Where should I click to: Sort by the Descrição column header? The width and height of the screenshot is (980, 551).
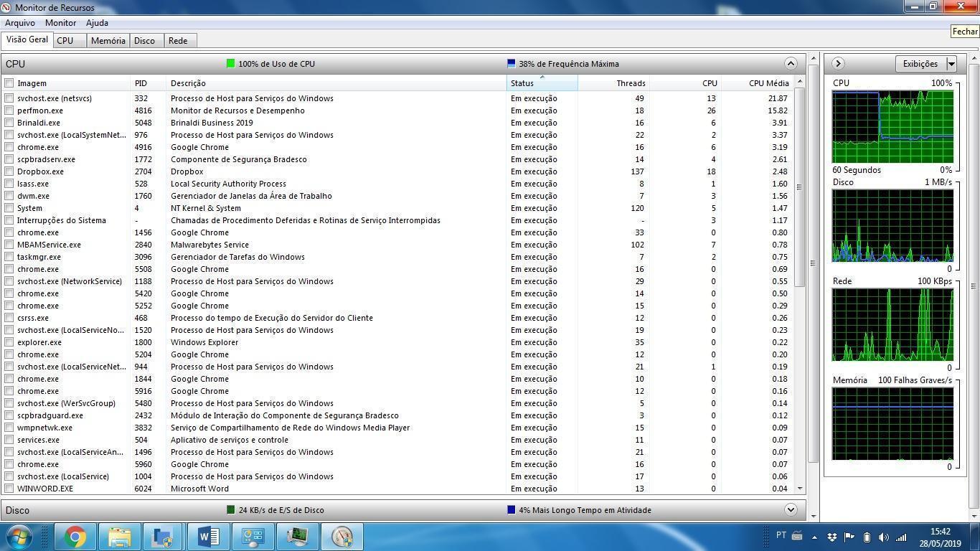pyautogui.click(x=336, y=83)
